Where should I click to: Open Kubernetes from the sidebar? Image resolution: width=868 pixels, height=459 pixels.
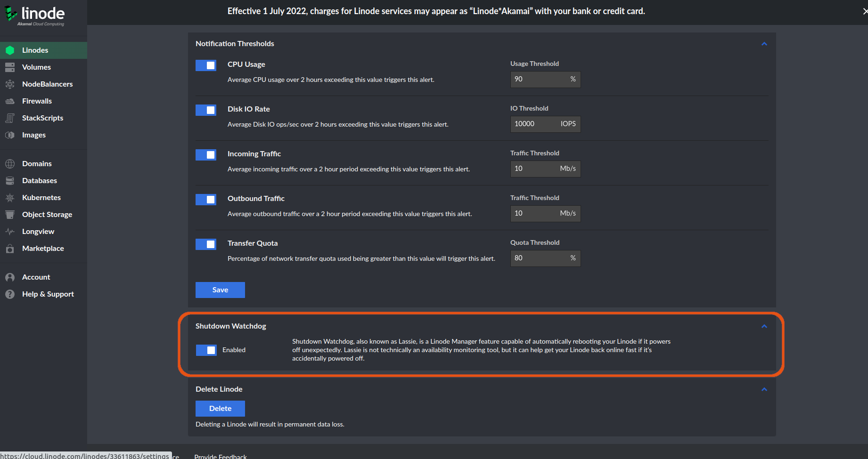tap(43, 198)
